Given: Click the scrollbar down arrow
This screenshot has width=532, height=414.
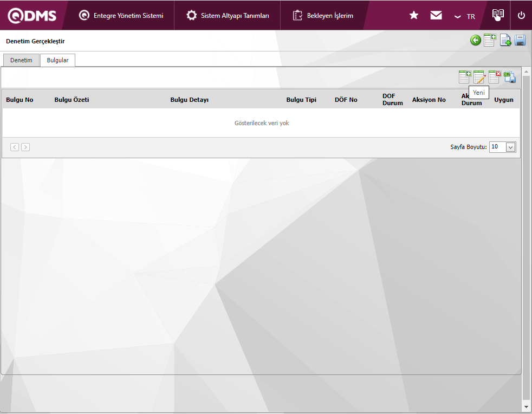Looking at the screenshot, I should tap(526, 406).
